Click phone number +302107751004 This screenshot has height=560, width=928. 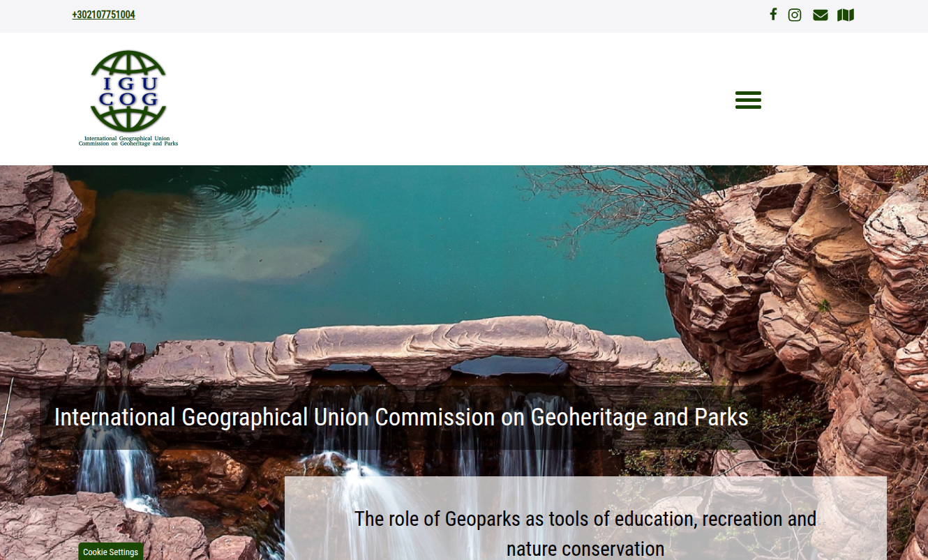103,15
